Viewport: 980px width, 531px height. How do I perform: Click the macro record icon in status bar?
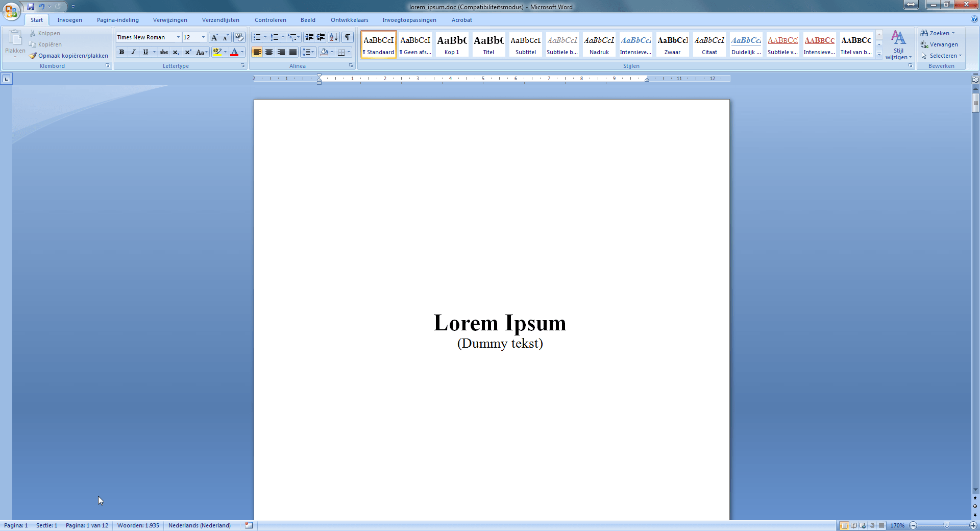coord(249,525)
